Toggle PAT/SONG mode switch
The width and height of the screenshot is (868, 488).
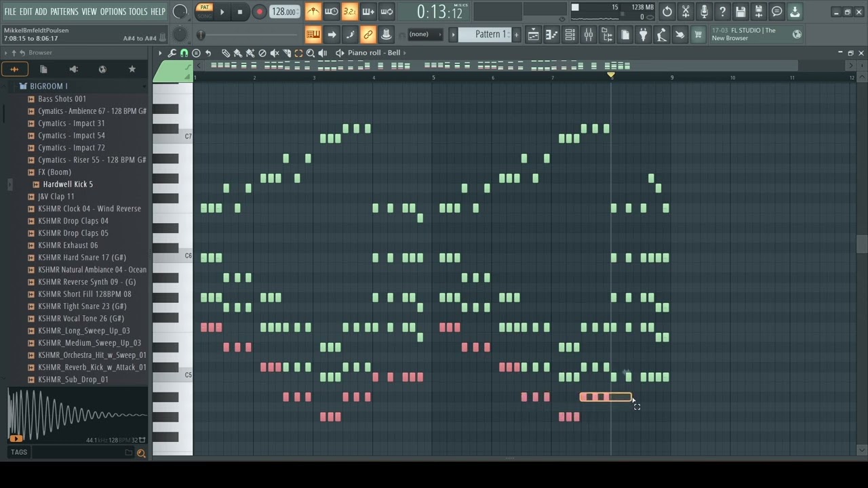pyautogui.click(x=204, y=11)
